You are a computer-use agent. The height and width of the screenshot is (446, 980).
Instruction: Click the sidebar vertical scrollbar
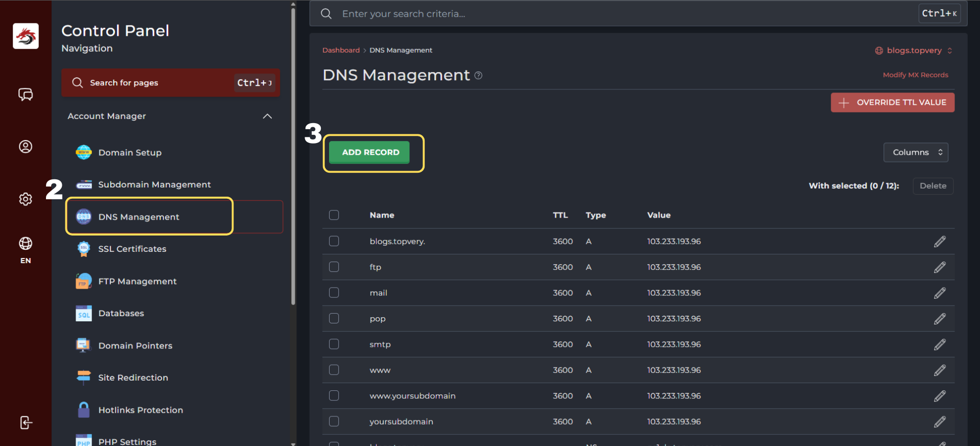tap(293, 153)
